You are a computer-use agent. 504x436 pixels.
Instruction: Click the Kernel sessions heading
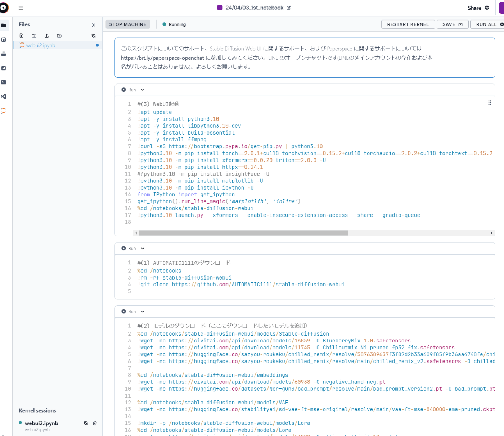pos(37,410)
